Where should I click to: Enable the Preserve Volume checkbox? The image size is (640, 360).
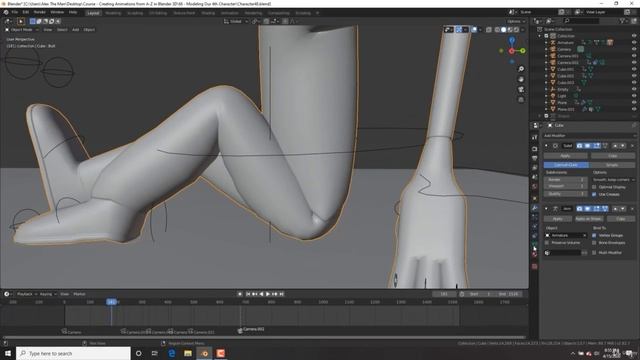(547, 243)
